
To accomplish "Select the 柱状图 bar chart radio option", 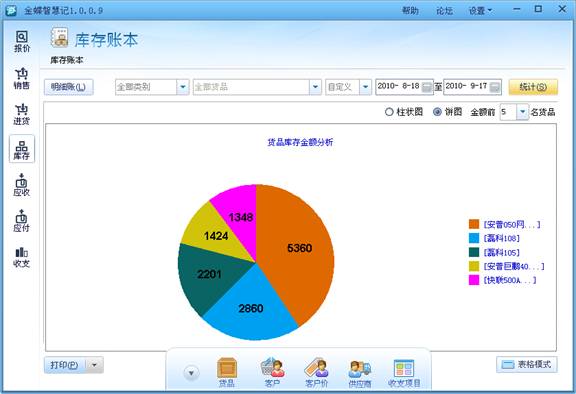I will (x=389, y=112).
